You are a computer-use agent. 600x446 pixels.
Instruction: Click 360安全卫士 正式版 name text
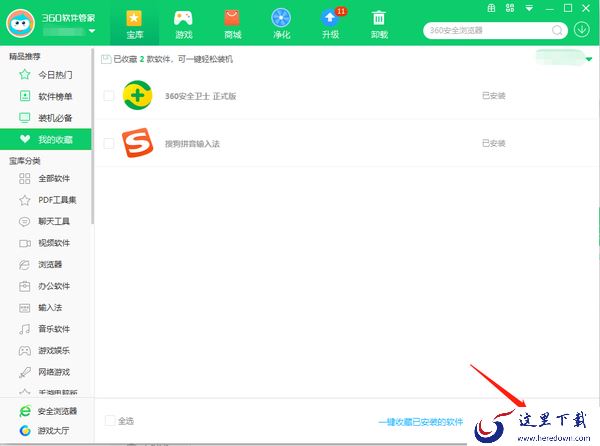tap(201, 96)
